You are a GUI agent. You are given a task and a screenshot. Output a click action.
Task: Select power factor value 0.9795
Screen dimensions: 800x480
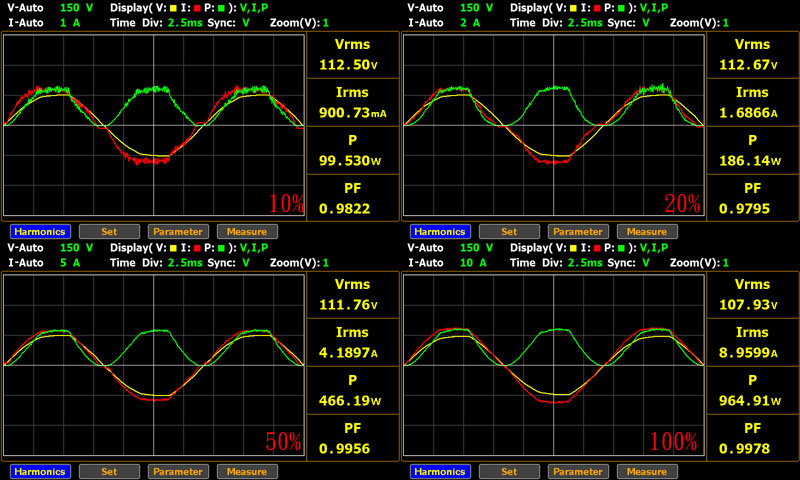[744, 209]
